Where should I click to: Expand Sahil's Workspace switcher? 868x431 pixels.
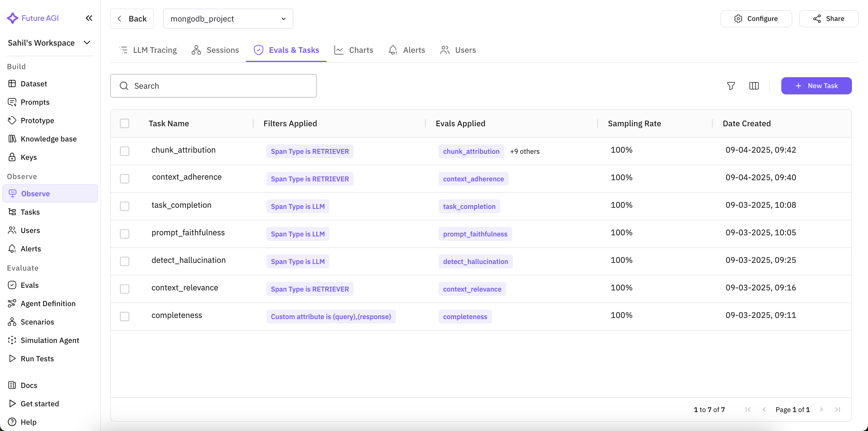(49, 43)
